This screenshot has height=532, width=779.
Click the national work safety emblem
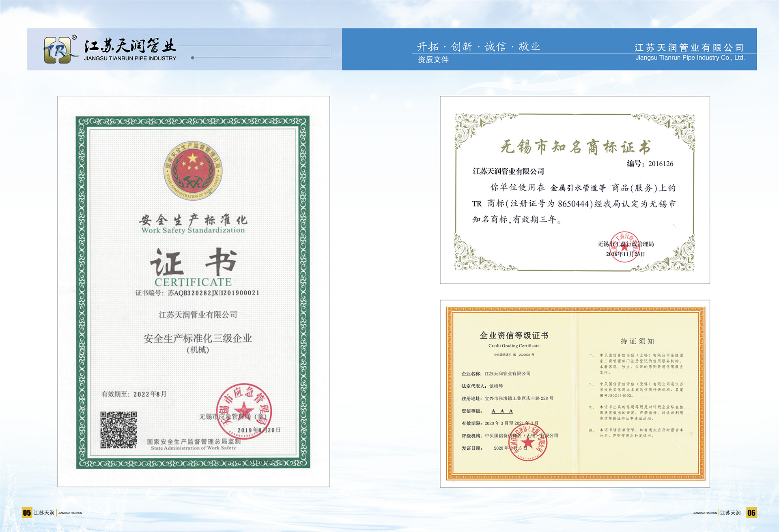(x=193, y=171)
